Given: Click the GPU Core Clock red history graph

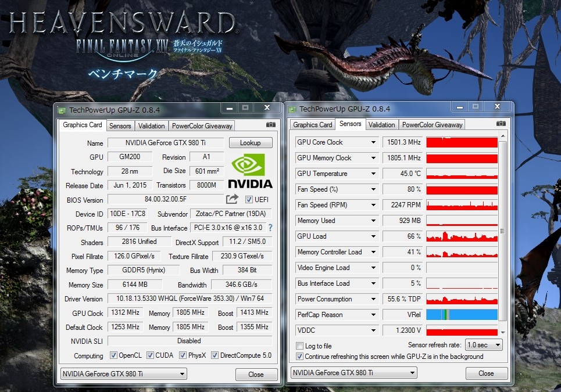Looking at the screenshot, I should (x=462, y=142).
